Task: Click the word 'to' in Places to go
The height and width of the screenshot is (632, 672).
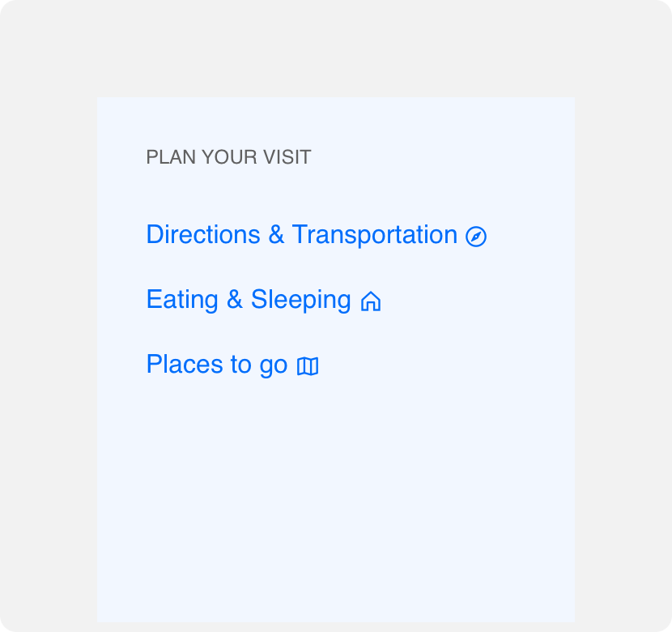Action: (240, 365)
